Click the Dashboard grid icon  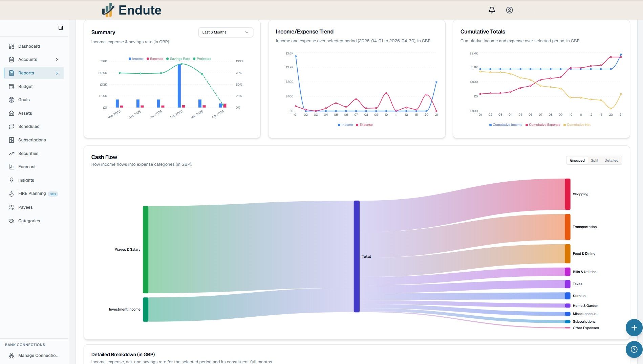coord(12,46)
